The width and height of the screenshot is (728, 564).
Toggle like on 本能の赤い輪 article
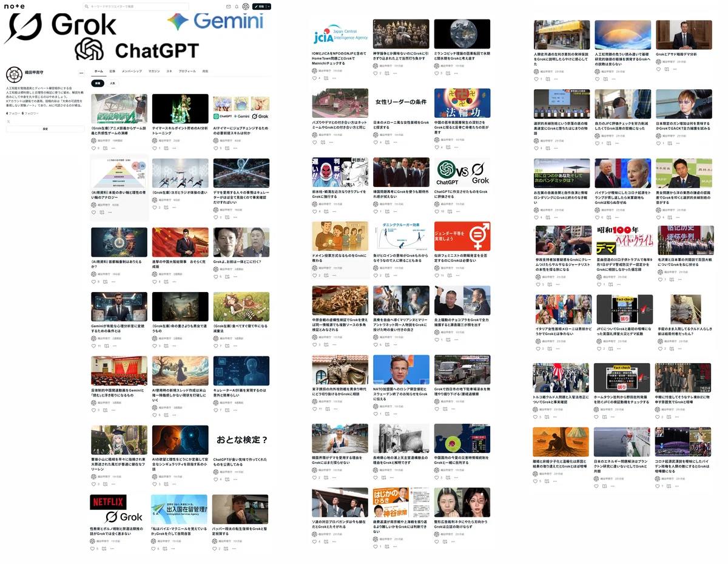(x=93, y=212)
